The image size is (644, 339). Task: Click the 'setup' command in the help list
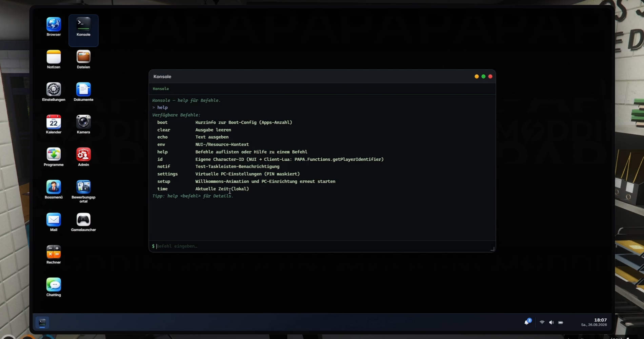point(164,181)
